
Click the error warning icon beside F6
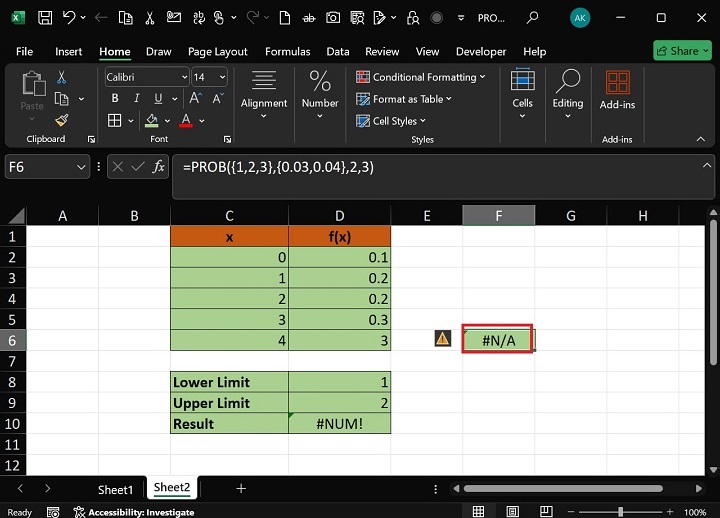click(x=443, y=339)
